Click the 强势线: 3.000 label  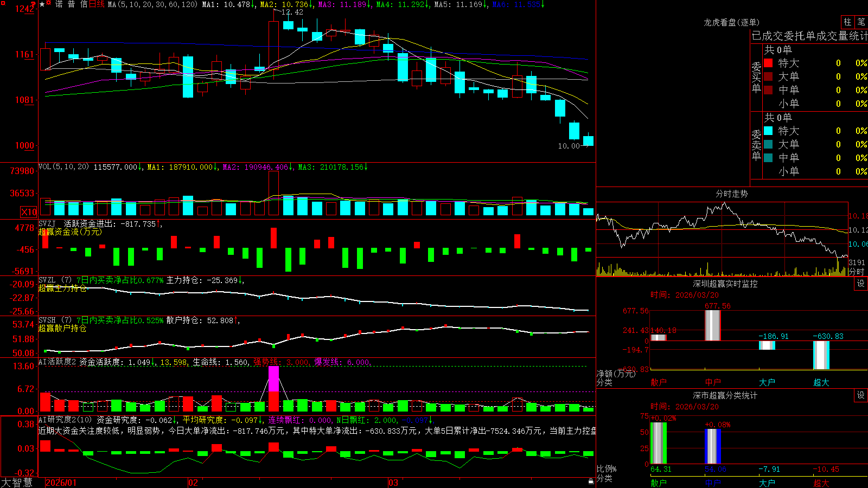[x=282, y=362]
